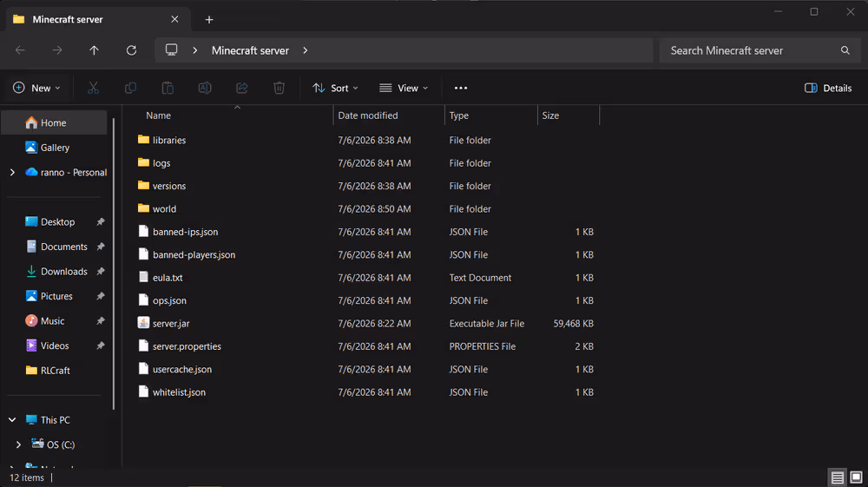Viewport: 868px width, 487px height.
Task: Click the Share icon in toolbar
Action: point(242,88)
